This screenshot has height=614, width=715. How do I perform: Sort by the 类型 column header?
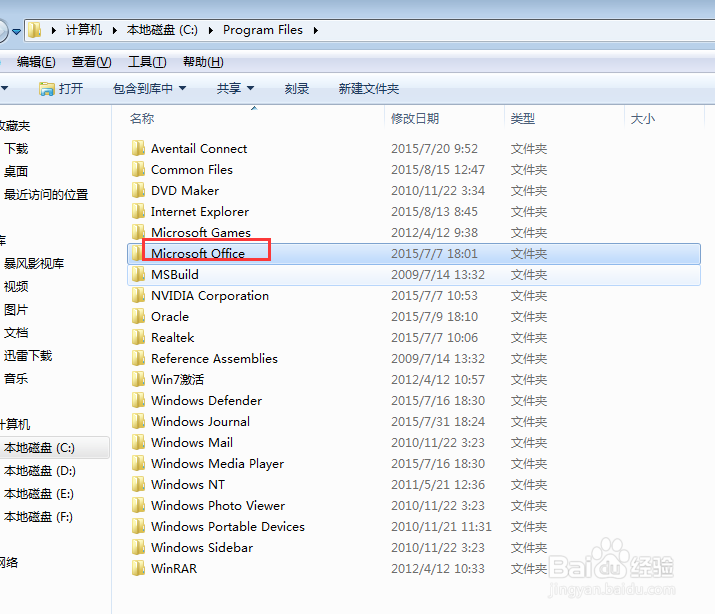point(523,119)
